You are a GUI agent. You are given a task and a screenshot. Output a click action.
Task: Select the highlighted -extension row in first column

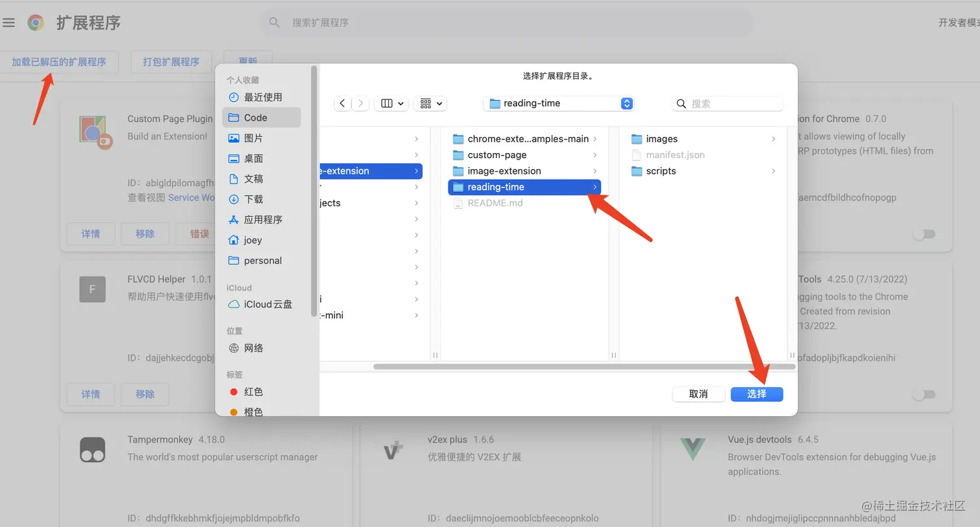pos(371,171)
